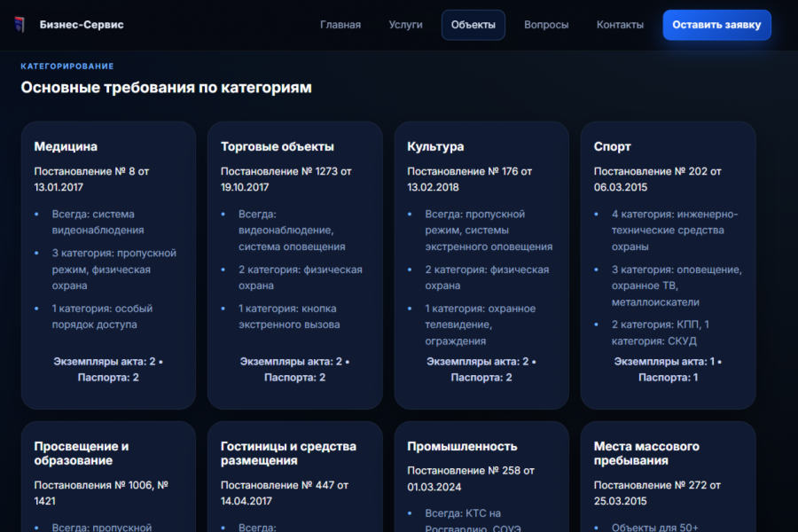798x532 pixels.
Task: Click the Основные требования по категориям heading
Action: 166,88
